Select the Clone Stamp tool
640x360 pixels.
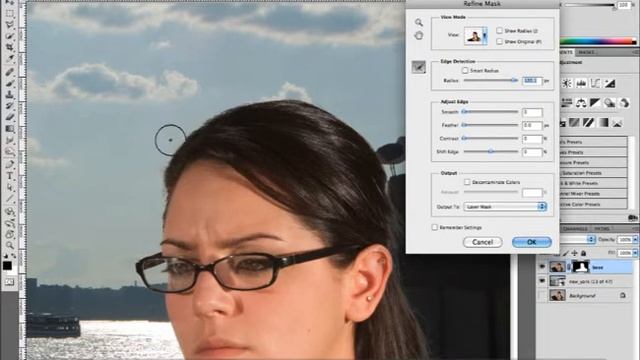click(9, 95)
